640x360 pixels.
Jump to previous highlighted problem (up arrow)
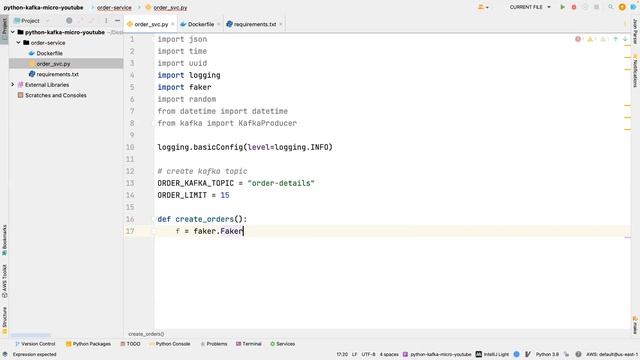pos(616,39)
